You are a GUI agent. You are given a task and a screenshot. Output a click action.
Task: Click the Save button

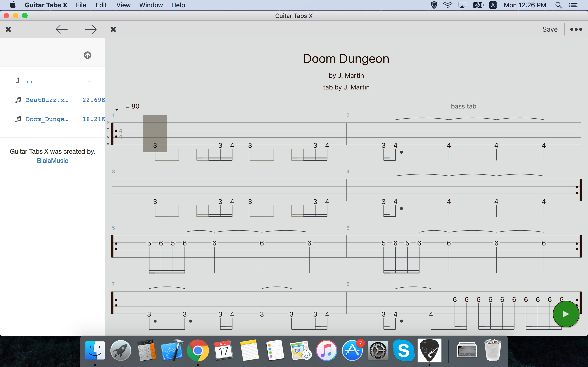[x=550, y=29]
